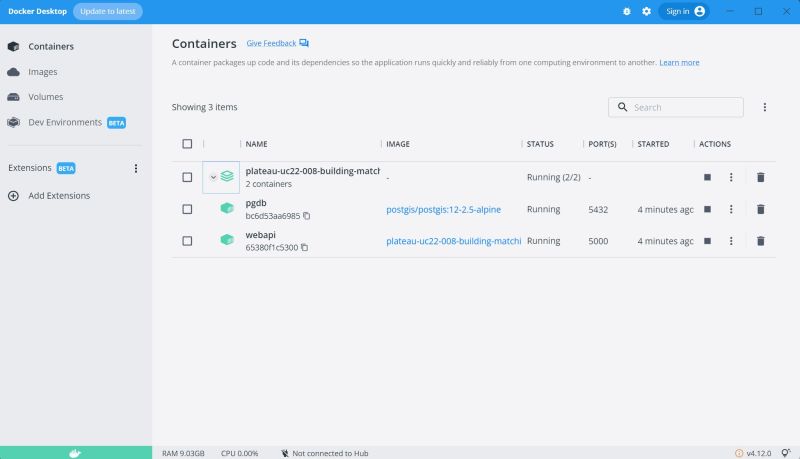The width and height of the screenshot is (800, 459).
Task: Click the v4.12.0 version label
Action: click(x=759, y=453)
